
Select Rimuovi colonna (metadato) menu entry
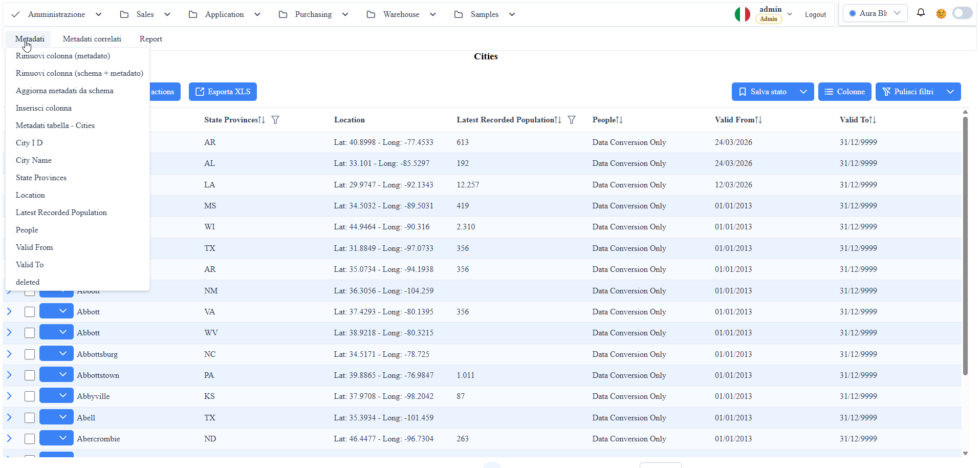tap(77, 56)
